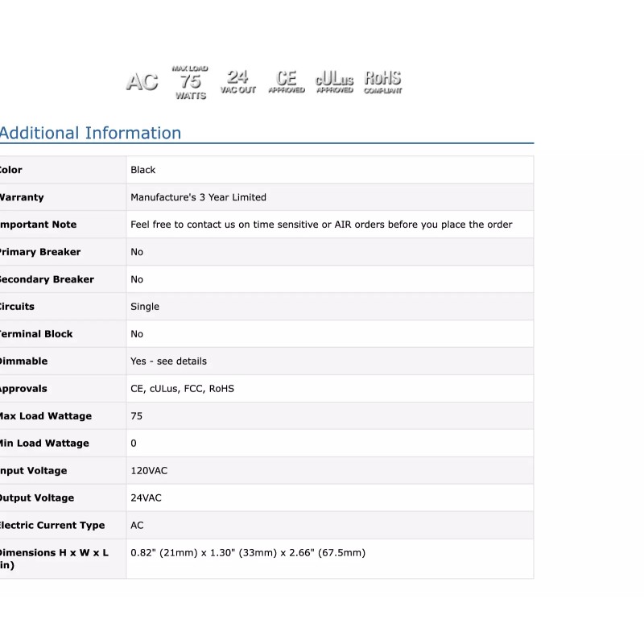Click the Important Note contact message text
This screenshot has height=644, width=644.
[x=321, y=225]
